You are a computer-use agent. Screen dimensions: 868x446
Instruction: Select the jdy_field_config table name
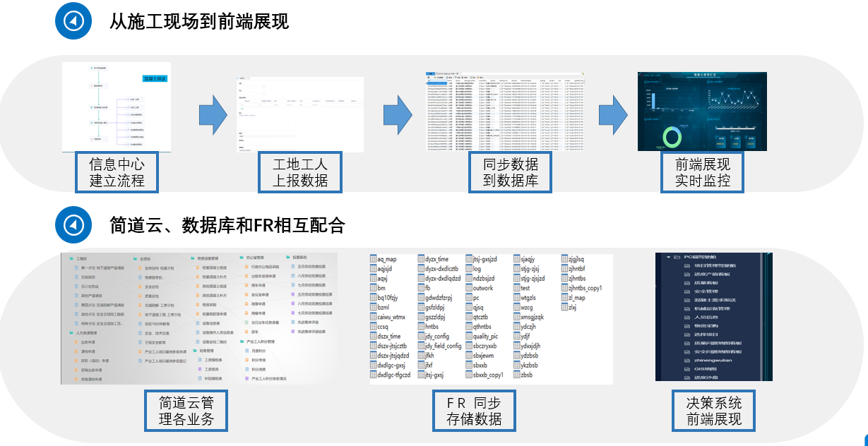[x=444, y=346]
